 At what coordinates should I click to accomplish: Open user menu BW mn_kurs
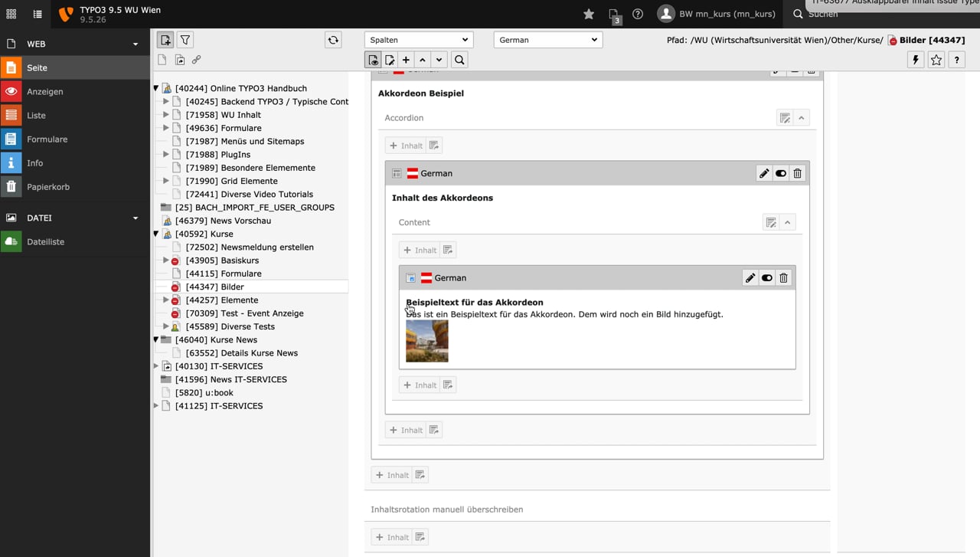[717, 14]
